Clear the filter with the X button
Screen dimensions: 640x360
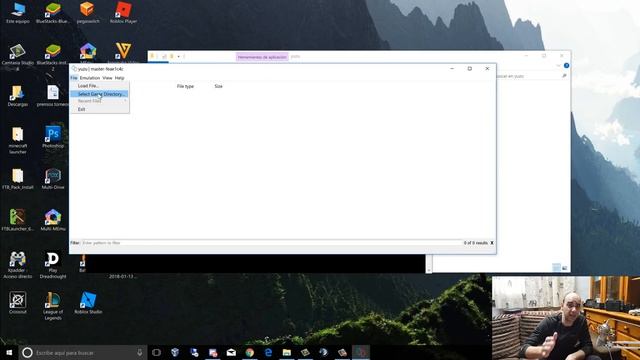point(492,243)
